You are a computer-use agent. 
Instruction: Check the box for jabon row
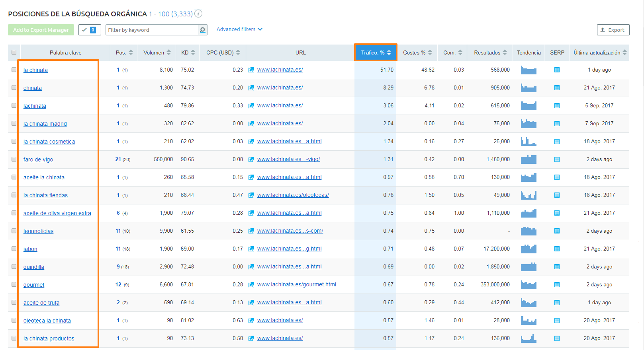[x=14, y=249]
